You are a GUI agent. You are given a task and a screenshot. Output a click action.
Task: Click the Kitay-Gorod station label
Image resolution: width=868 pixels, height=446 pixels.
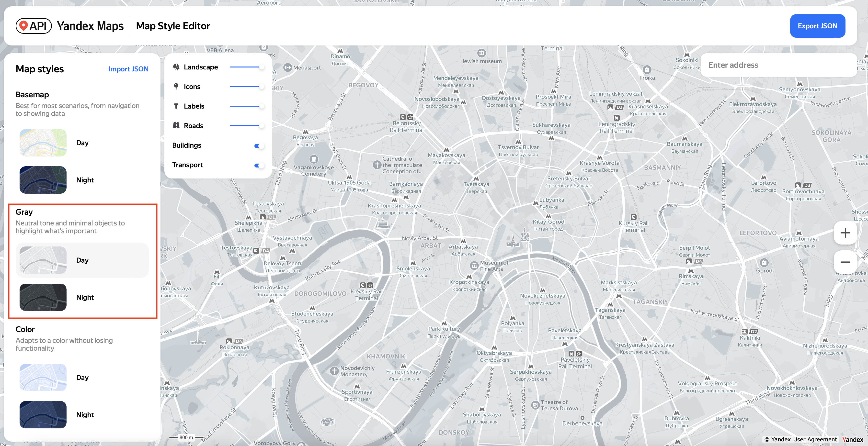[548, 222]
